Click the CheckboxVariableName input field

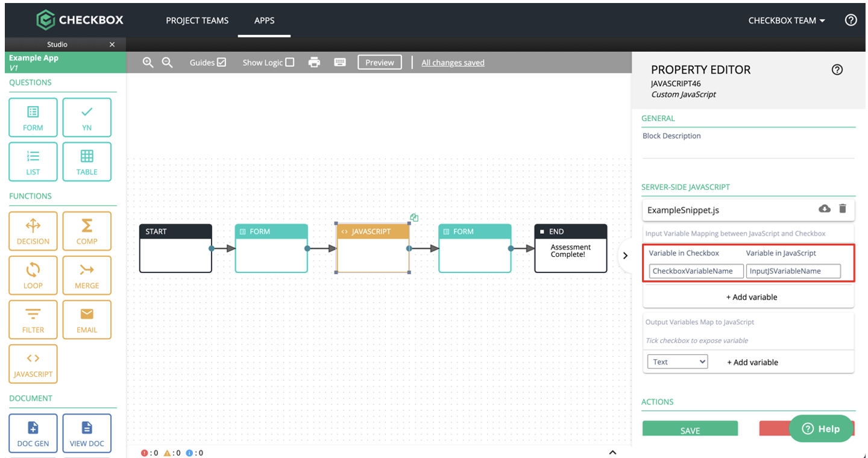pos(696,271)
